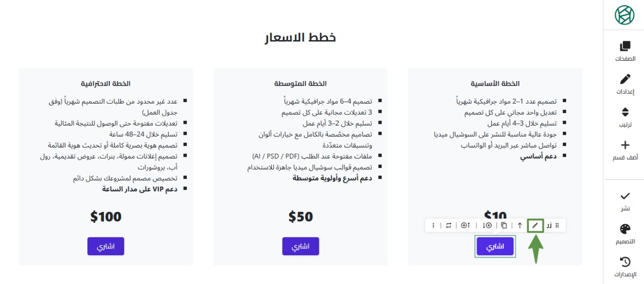Move the block up with the arrow icon
Image resolution: width=644 pixels, height=284 pixels.
point(520,225)
